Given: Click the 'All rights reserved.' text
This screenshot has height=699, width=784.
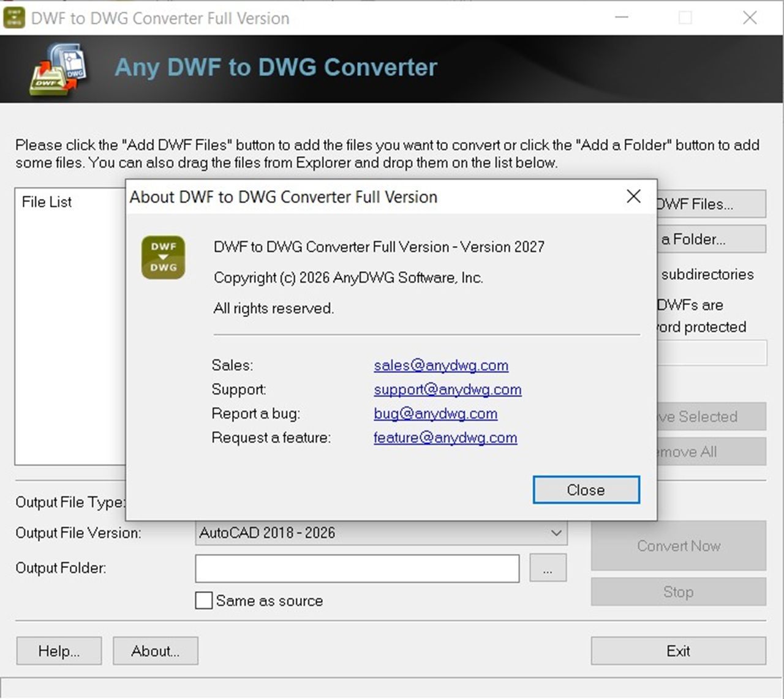Looking at the screenshot, I should pos(274,308).
